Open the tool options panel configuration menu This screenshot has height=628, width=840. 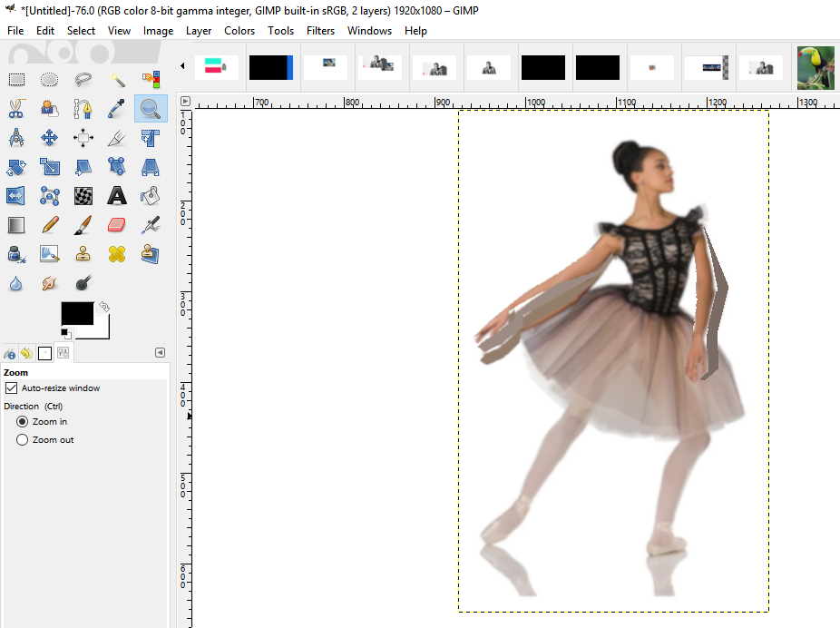[x=161, y=353]
